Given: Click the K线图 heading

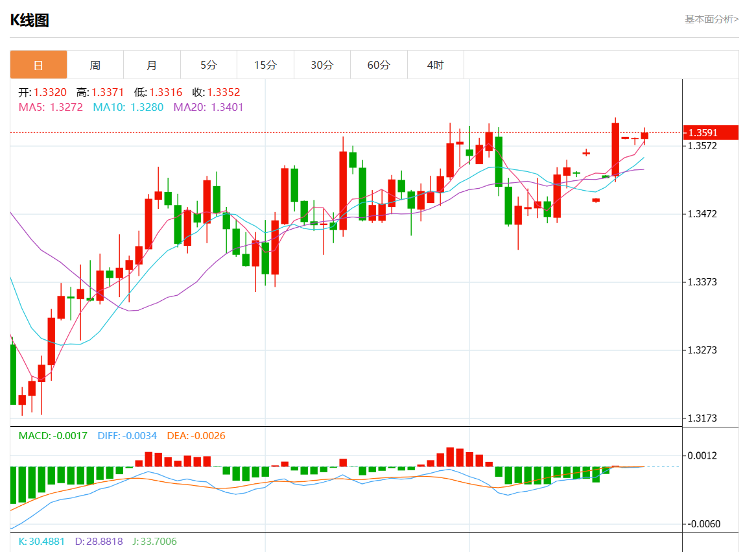Looking at the screenshot, I should (x=29, y=20).
